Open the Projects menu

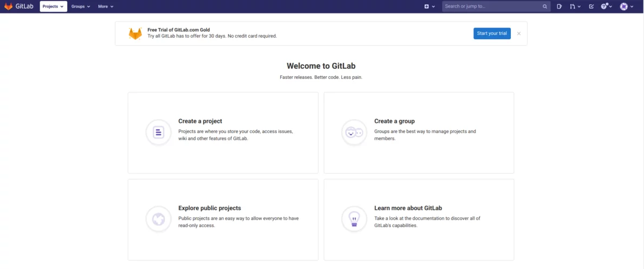click(x=53, y=6)
